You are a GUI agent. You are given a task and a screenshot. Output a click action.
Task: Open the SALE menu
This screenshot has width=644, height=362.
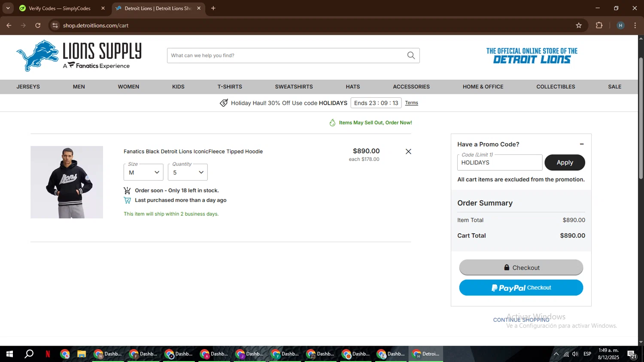point(615,87)
